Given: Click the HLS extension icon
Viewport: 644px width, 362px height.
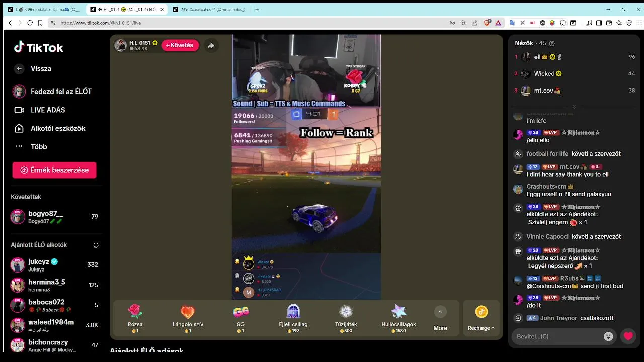Looking at the screenshot, I should click(532, 23).
